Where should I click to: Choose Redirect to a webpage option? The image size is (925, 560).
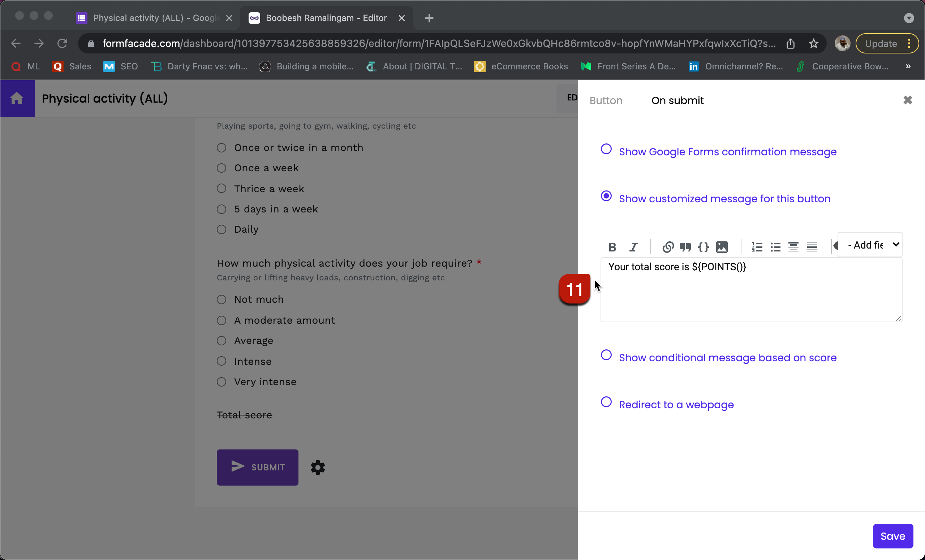coord(606,402)
